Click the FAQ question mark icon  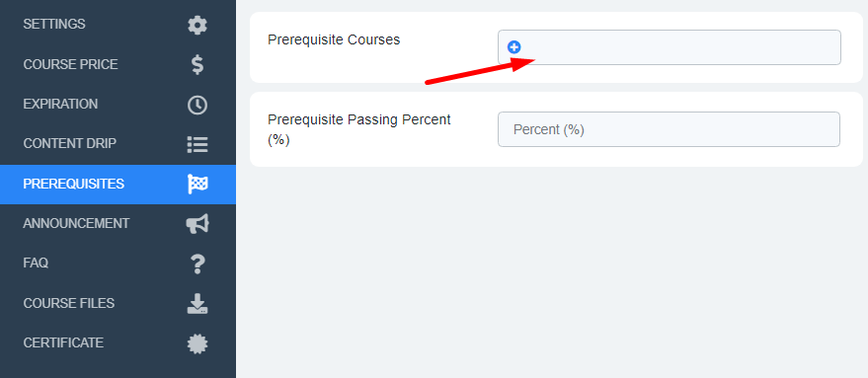197,264
